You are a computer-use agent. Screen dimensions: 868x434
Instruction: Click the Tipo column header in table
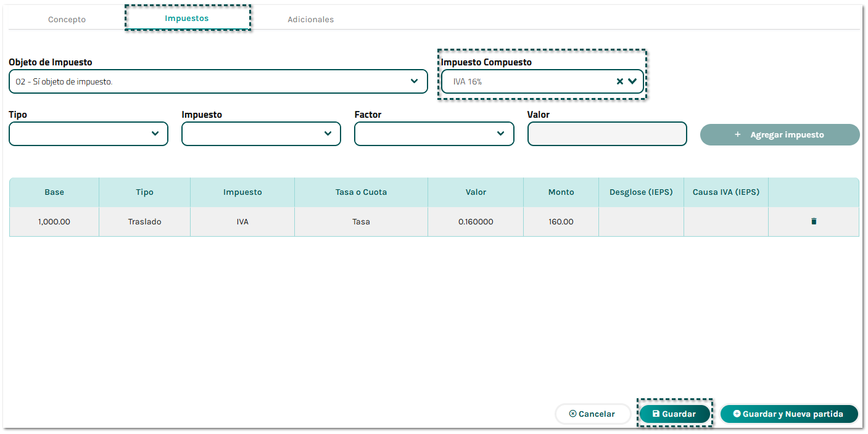point(144,192)
